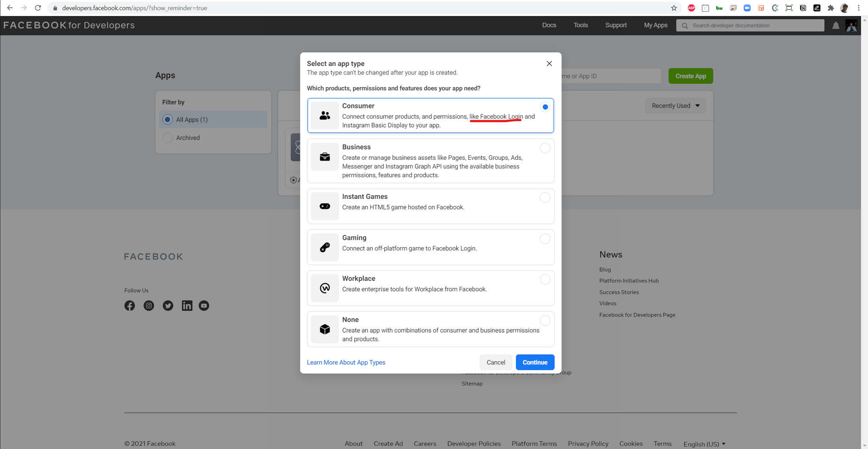Click the None cube icon

click(325, 329)
